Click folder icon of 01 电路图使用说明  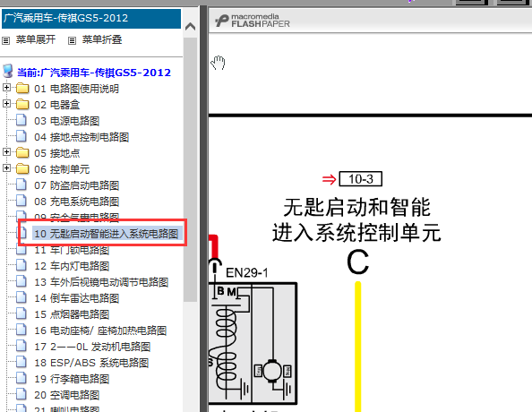tap(22, 89)
